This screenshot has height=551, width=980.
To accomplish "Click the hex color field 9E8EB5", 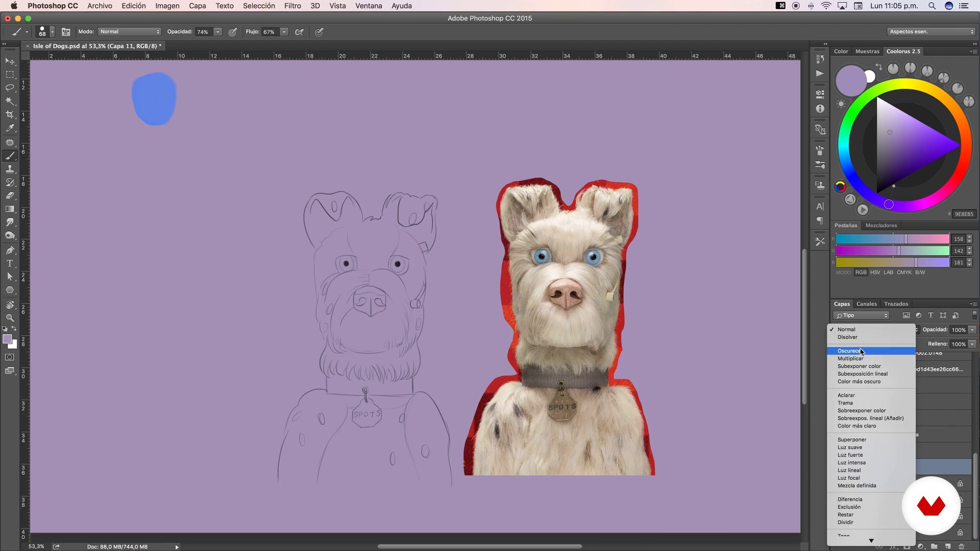I will click(964, 214).
